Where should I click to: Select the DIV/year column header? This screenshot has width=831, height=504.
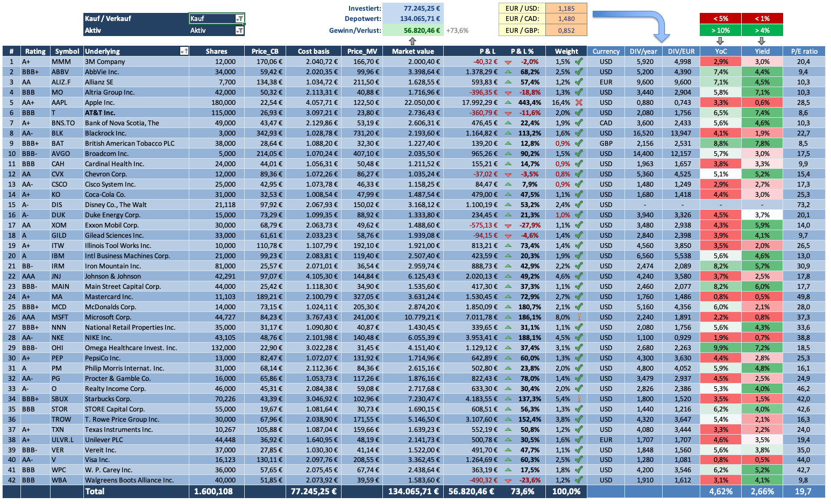(643, 52)
